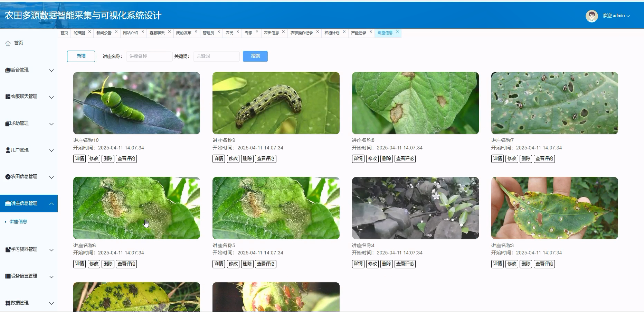Screen dimensions: 644x312
Task: Click the 后台管理 sidebar icon
Action: [8, 70]
